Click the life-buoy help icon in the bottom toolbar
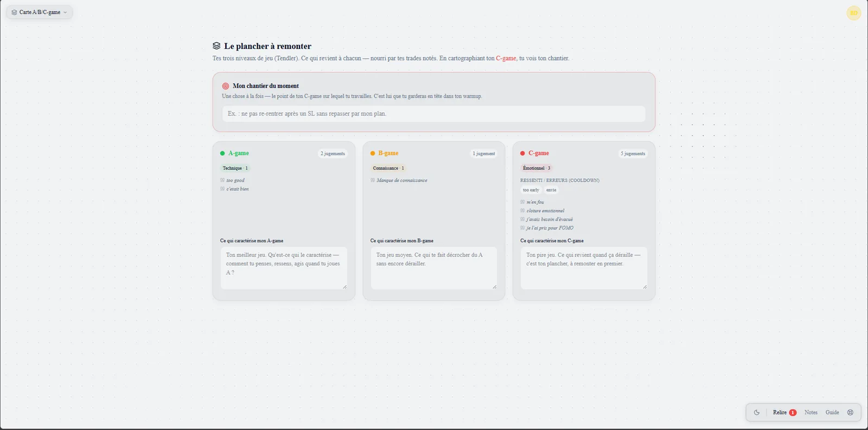This screenshot has width=868, height=430. (x=850, y=413)
